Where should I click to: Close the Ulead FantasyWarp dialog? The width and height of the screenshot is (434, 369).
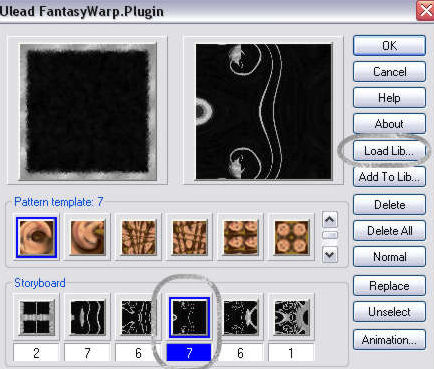[425, 11]
